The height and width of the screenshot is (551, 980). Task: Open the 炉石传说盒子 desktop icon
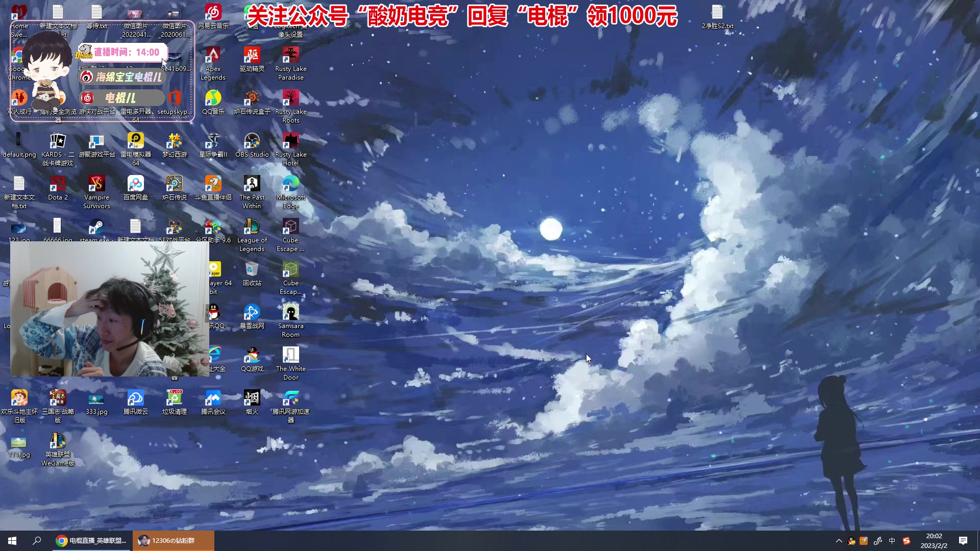(252, 102)
